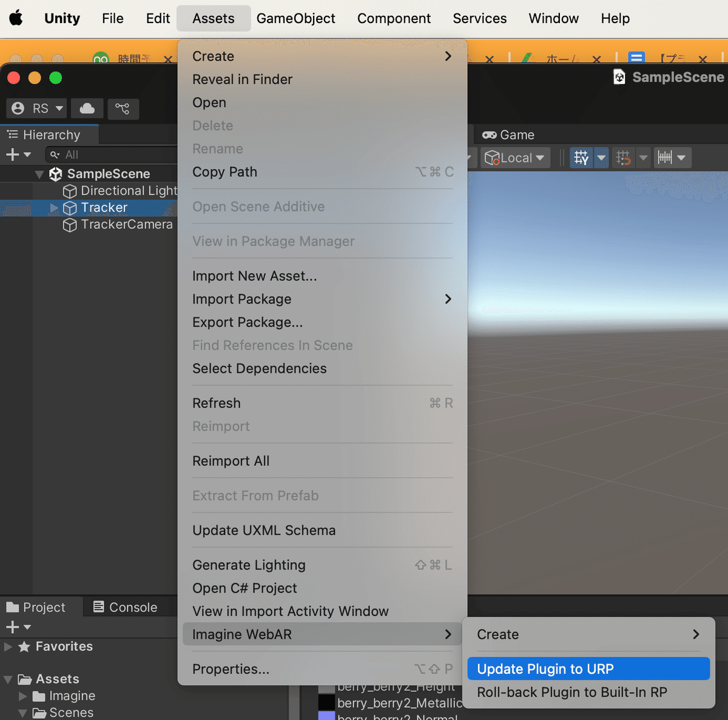Click the Unity Cloud icon in the toolbar
The height and width of the screenshot is (720, 728).
tap(87, 109)
